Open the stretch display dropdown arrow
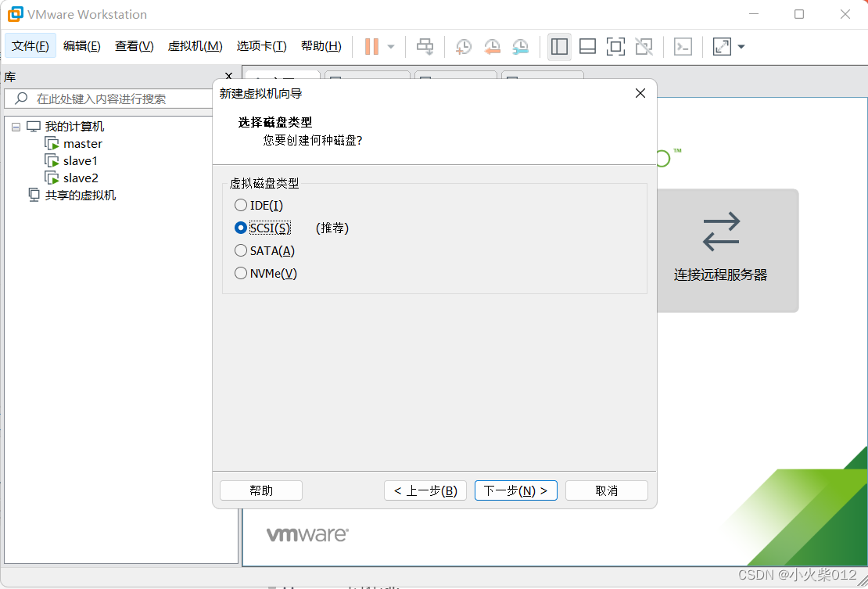The width and height of the screenshot is (868, 589). click(x=741, y=46)
